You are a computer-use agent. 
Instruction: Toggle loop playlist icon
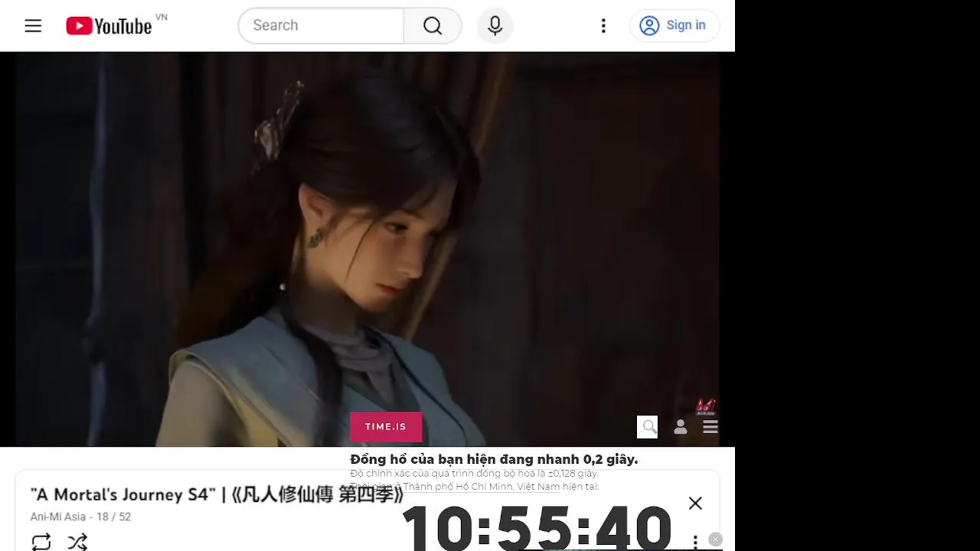[41, 542]
